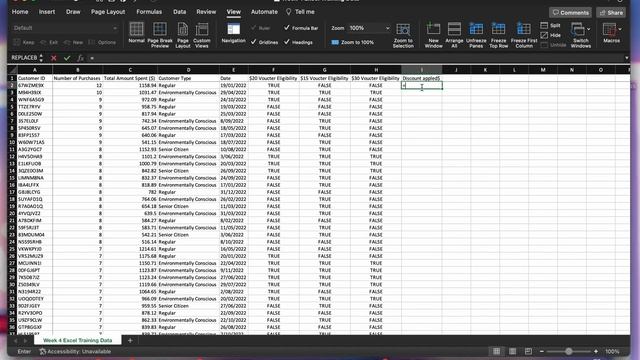640x360 pixels.
Task: Add a new sheet with the plus button
Action: pos(130,340)
